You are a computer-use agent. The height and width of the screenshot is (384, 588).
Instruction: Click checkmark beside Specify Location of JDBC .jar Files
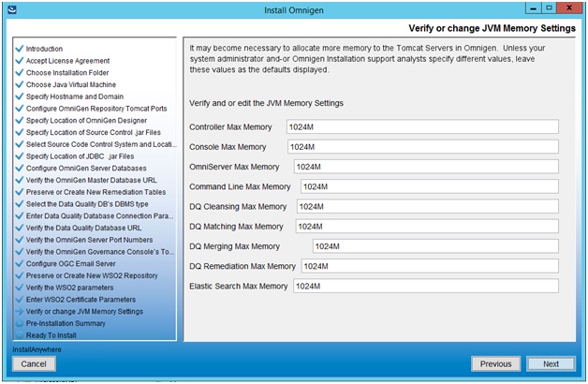19,156
